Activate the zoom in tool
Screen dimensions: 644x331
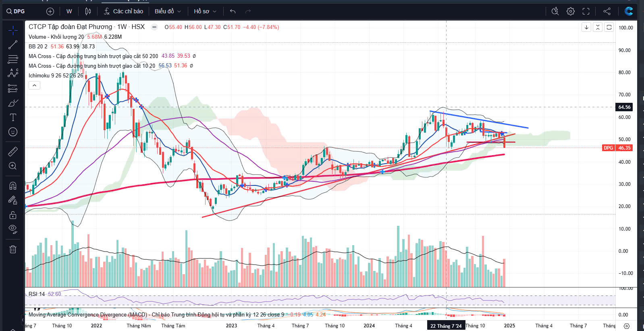13,166
